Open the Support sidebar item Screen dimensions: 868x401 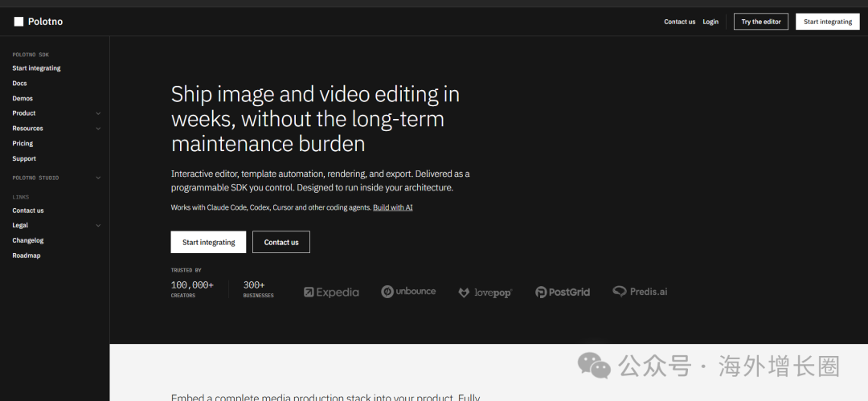[24, 158]
